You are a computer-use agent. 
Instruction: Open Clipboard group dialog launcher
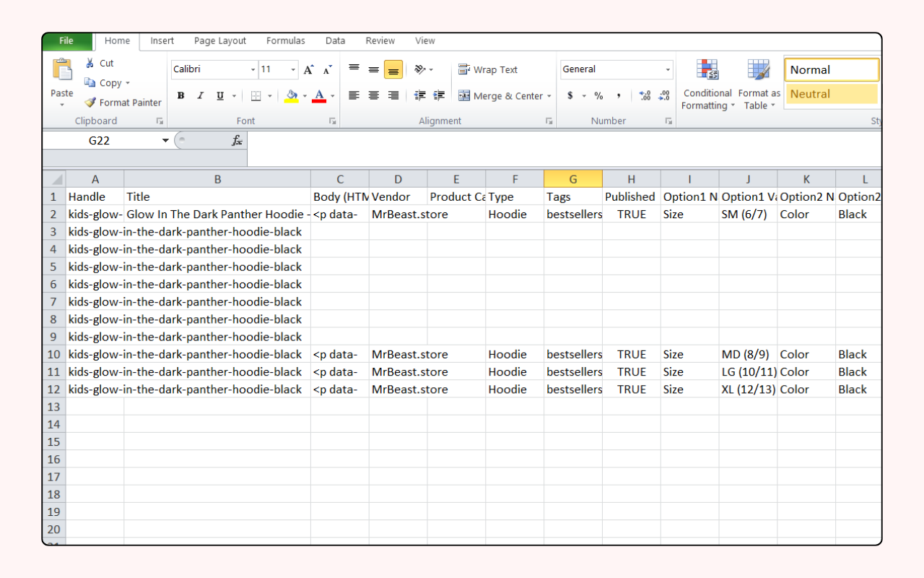coord(160,121)
